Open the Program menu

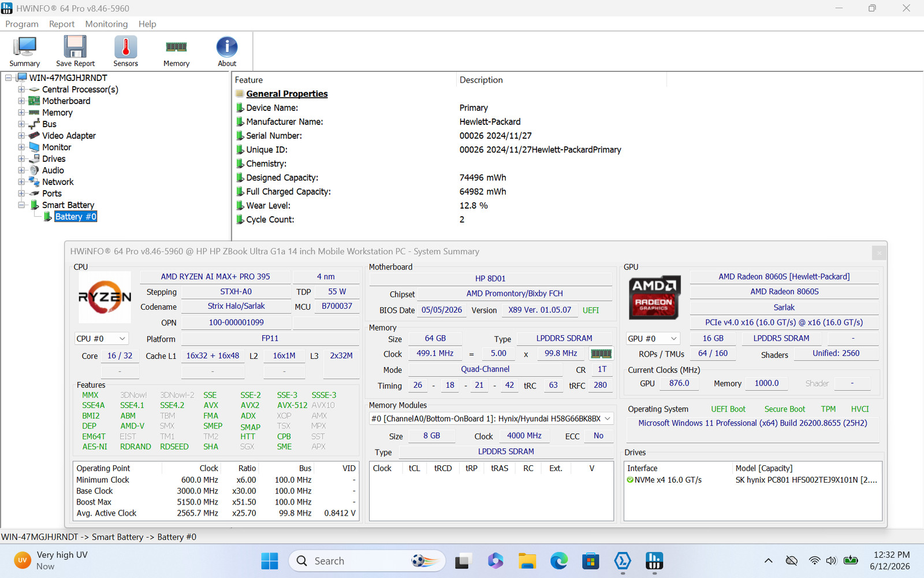[22, 24]
